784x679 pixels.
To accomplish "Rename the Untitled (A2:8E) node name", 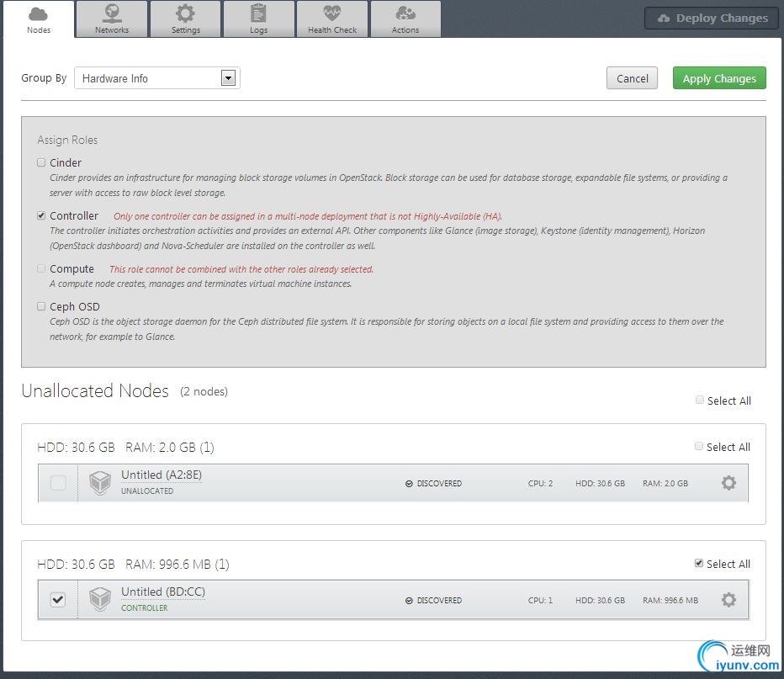I will click(162, 475).
